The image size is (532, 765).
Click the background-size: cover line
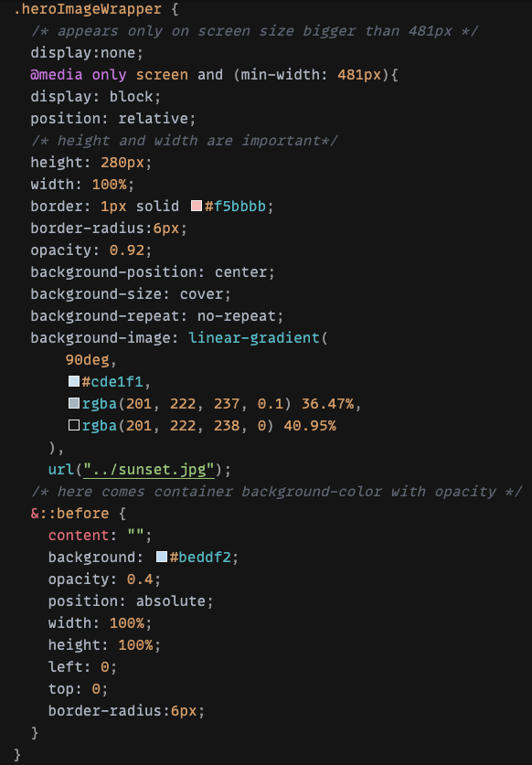click(131, 294)
